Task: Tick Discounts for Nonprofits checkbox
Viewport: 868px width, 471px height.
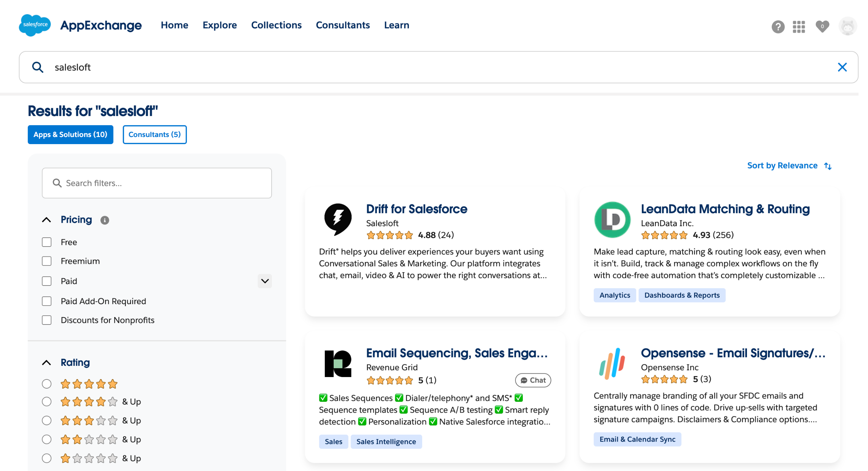Action: 46,320
